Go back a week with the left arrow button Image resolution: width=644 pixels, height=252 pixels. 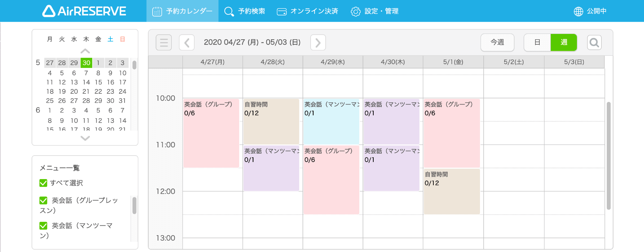(187, 42)
